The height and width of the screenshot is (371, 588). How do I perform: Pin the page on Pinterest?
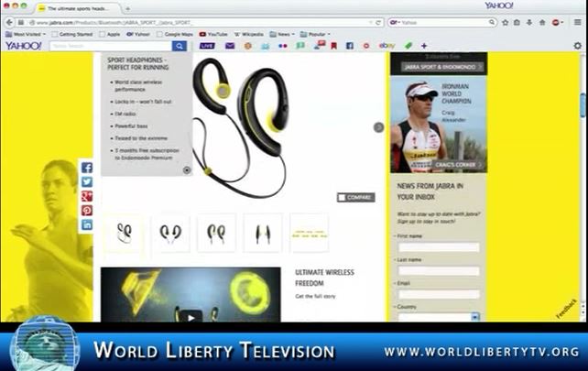click(x=87, y=211)
